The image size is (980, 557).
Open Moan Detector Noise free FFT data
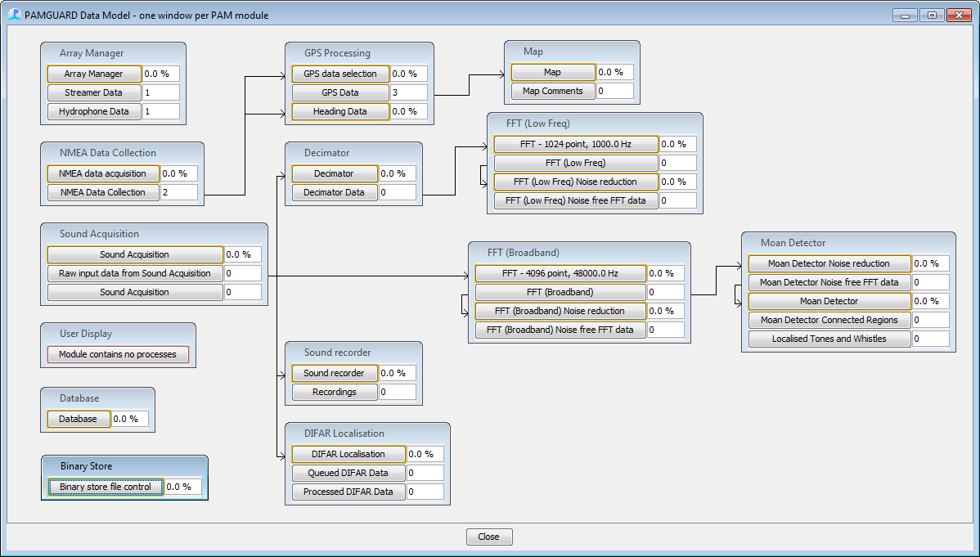(829, 282)
